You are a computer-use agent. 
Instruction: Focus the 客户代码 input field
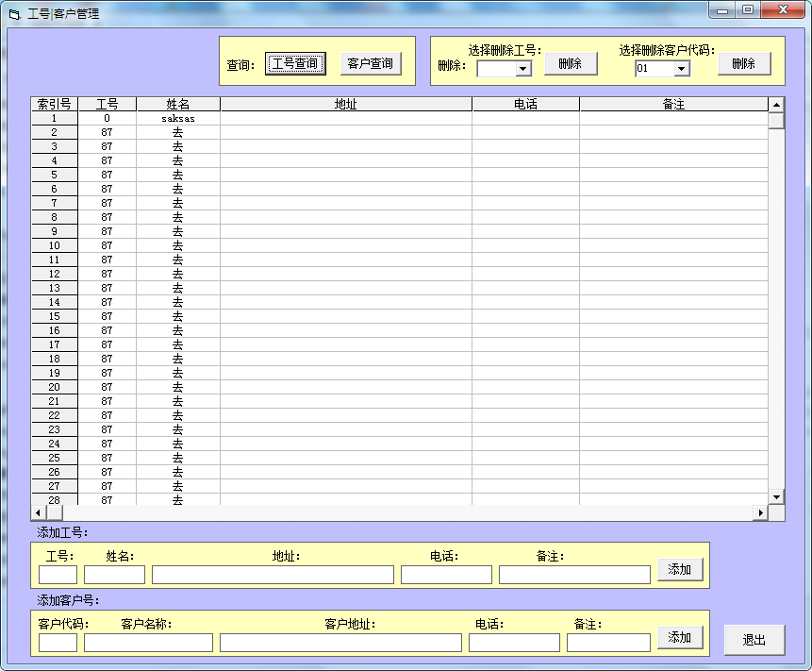point(58,643)
